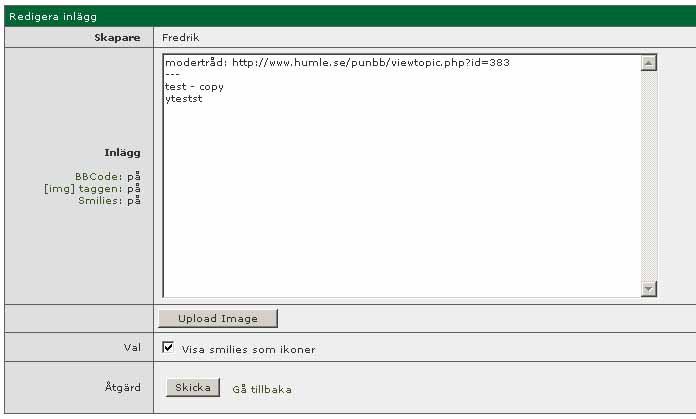This screenshot has height=419, width=696.
Task: Click the author name Fredrik
Action: [183, 37]
